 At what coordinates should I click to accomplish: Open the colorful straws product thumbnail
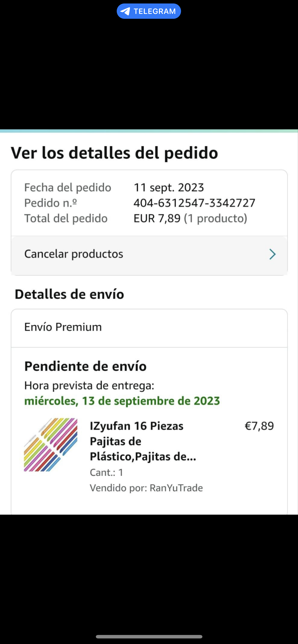[x=51, y=445]
